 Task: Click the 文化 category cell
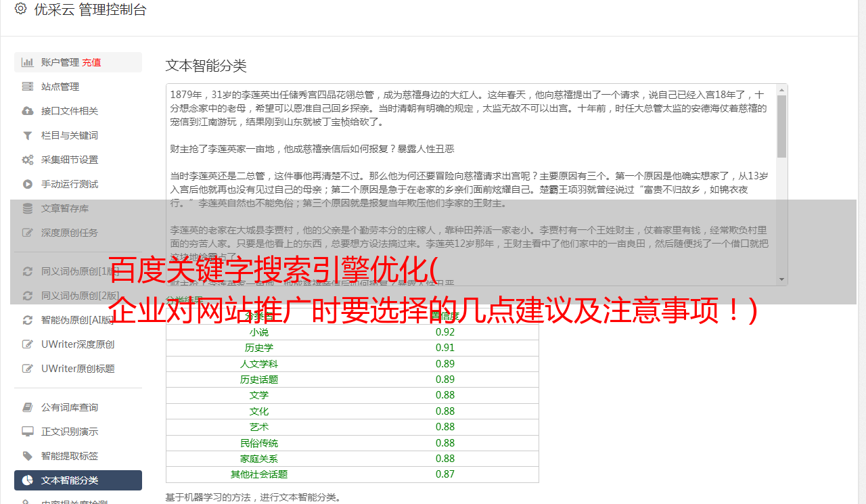coord(259,411)
